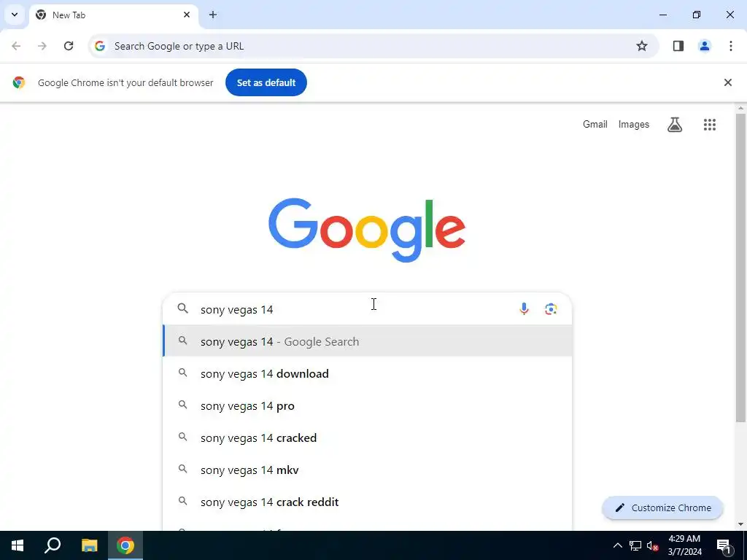Open the Chrome profile avatar

pyautogui.click(x=704, y=46)
